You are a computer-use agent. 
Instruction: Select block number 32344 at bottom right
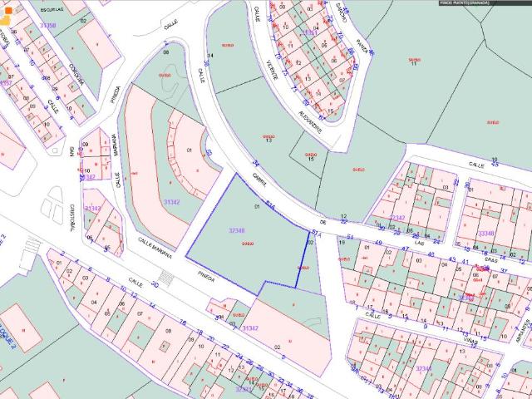click(424, 367)
